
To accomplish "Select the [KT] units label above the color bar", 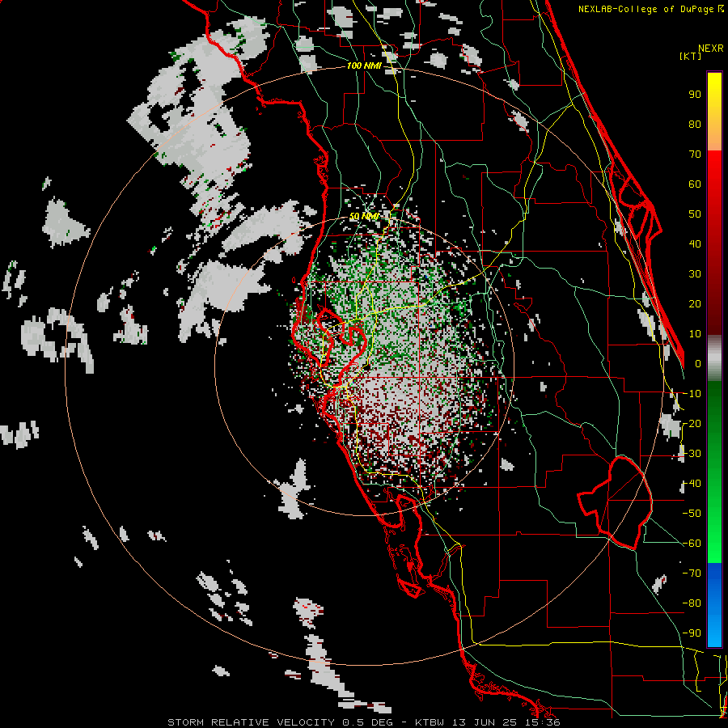I will [x=690, y=56].
